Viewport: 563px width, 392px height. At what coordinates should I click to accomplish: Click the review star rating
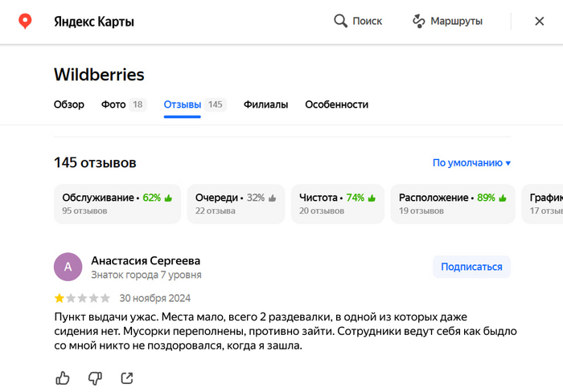point(80,297)
